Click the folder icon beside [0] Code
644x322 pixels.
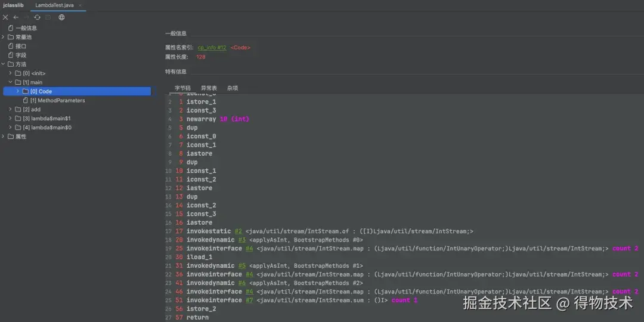coord(26,91)
